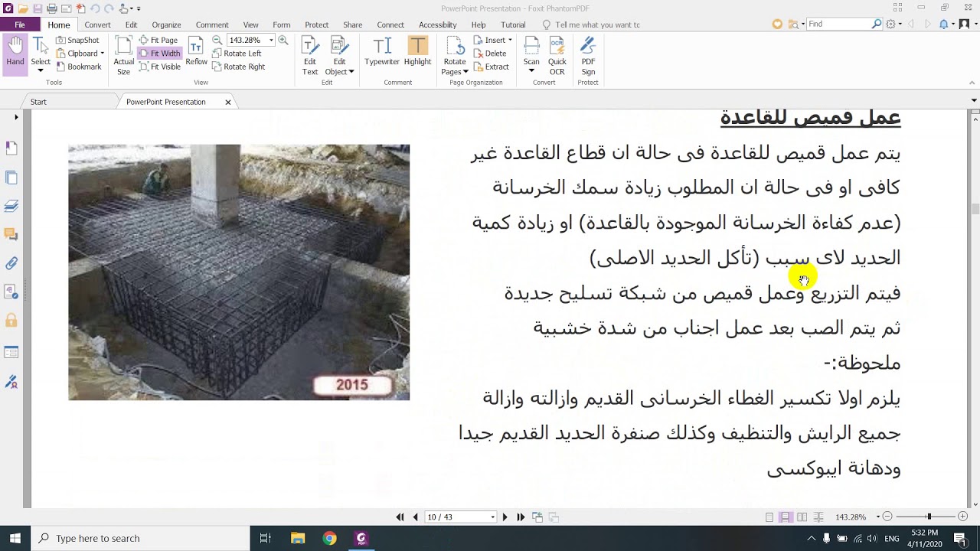The height and width of the screenshot is (551, 980).
Task: Click the zoom out magnifier in ribbon
Action: [217, 40]
